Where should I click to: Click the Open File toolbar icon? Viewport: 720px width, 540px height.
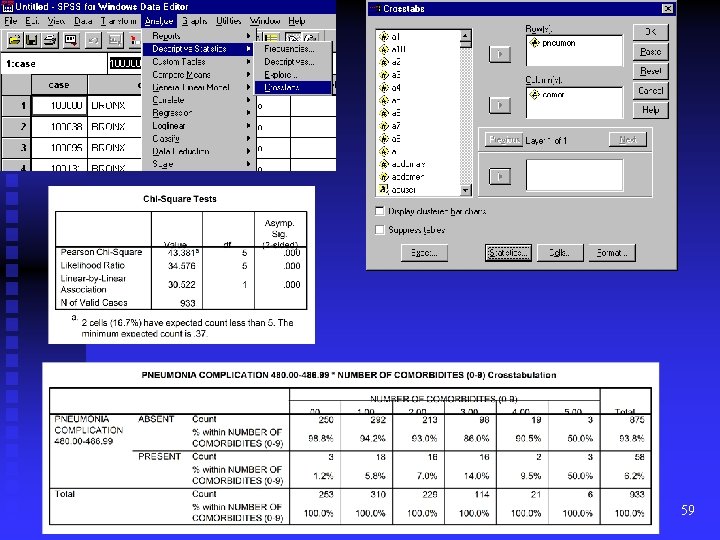(14, 40)
